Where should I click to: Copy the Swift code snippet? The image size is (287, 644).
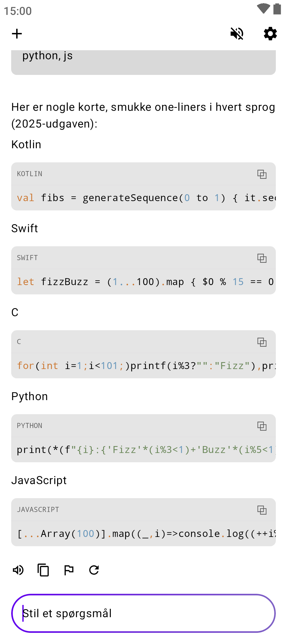pyautogui.click(x=262, y=258)
